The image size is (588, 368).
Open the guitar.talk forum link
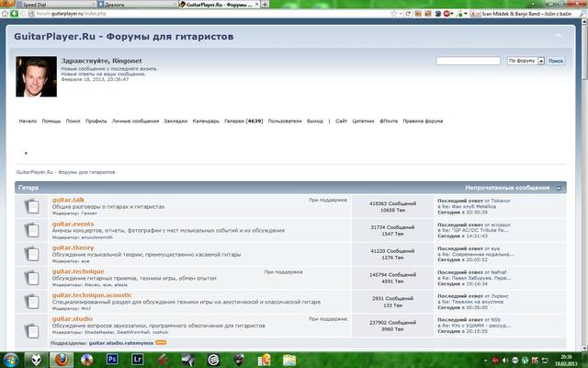point(68,200)
